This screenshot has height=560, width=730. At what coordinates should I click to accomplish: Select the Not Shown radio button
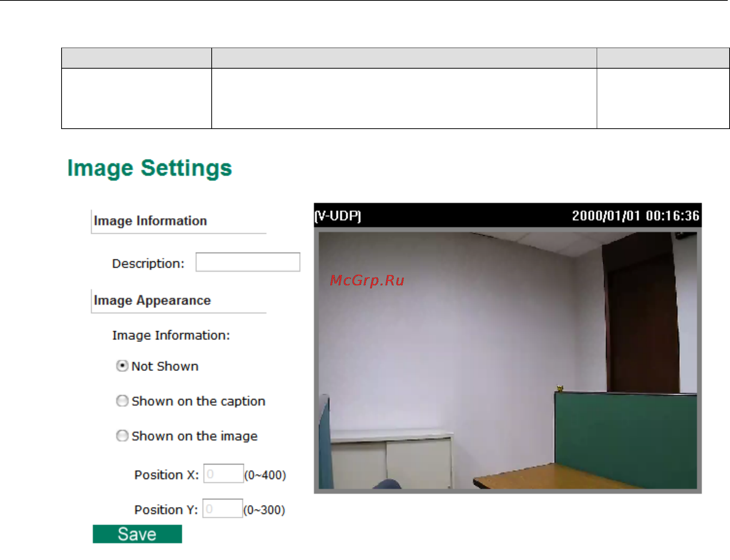tap(122, 366)
